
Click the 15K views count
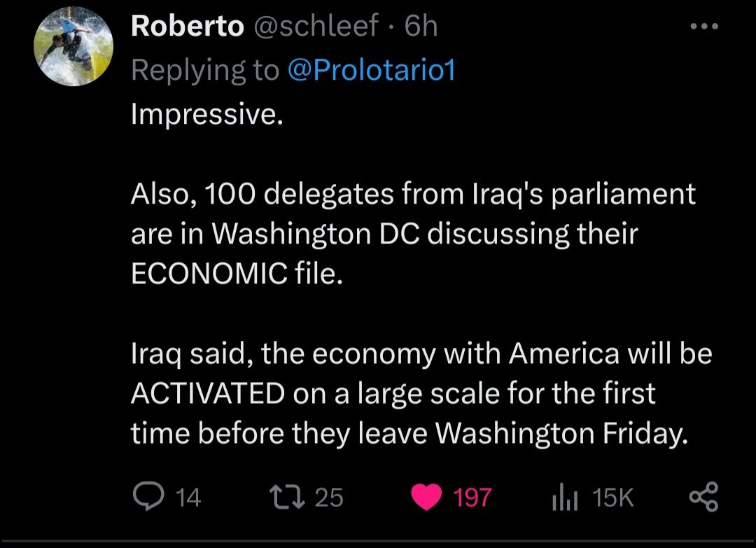point(612,498)
